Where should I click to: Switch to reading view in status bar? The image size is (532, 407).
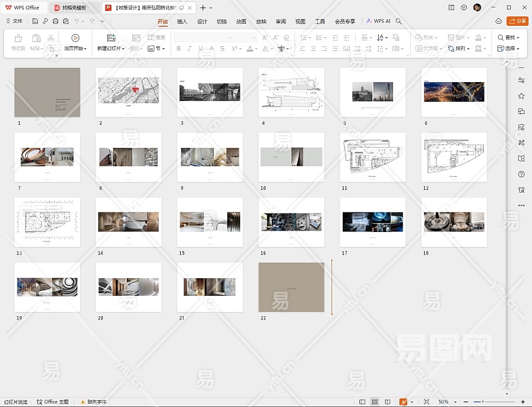click(x=387, y=402)
